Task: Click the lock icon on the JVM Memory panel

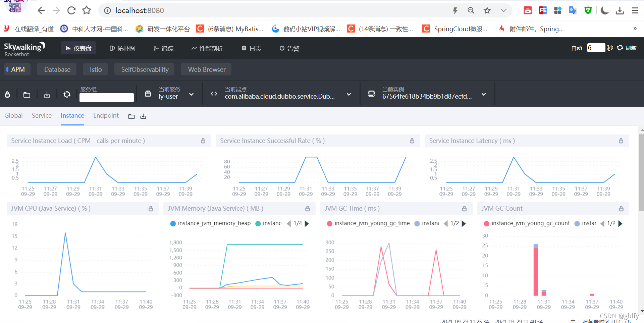Action: [307, 209]
